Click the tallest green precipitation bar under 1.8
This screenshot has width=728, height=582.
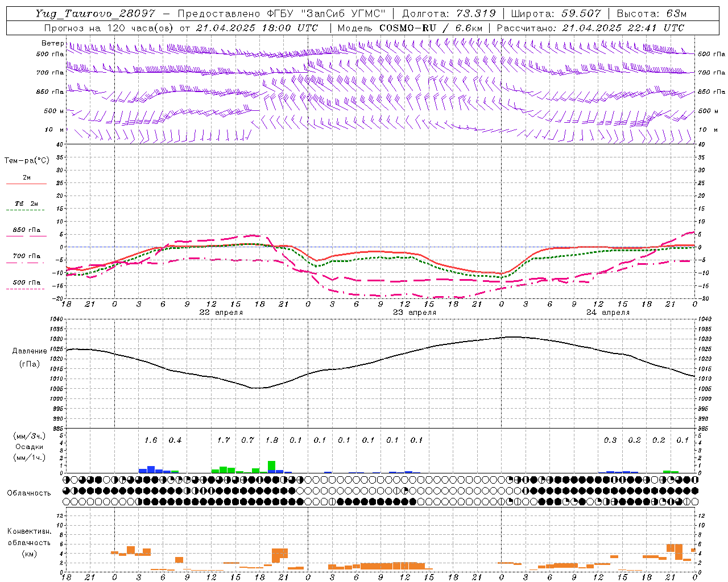[x=271, y=465]
